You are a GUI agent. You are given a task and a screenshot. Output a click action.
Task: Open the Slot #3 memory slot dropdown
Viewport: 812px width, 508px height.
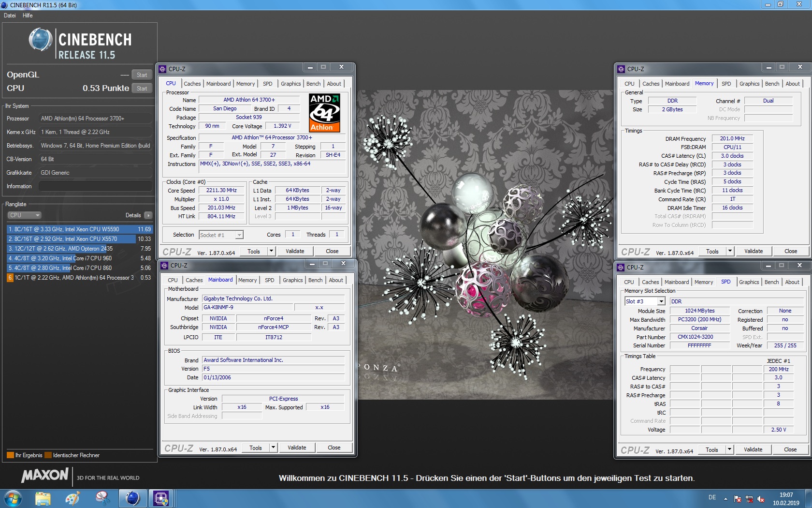(x=645, y=301)
